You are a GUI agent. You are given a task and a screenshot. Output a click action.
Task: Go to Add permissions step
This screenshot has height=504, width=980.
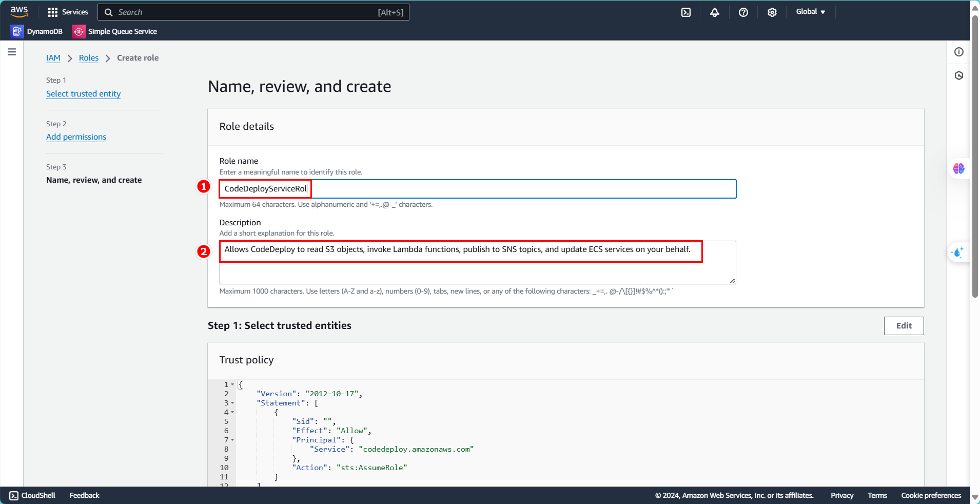(x=76, y=137)
